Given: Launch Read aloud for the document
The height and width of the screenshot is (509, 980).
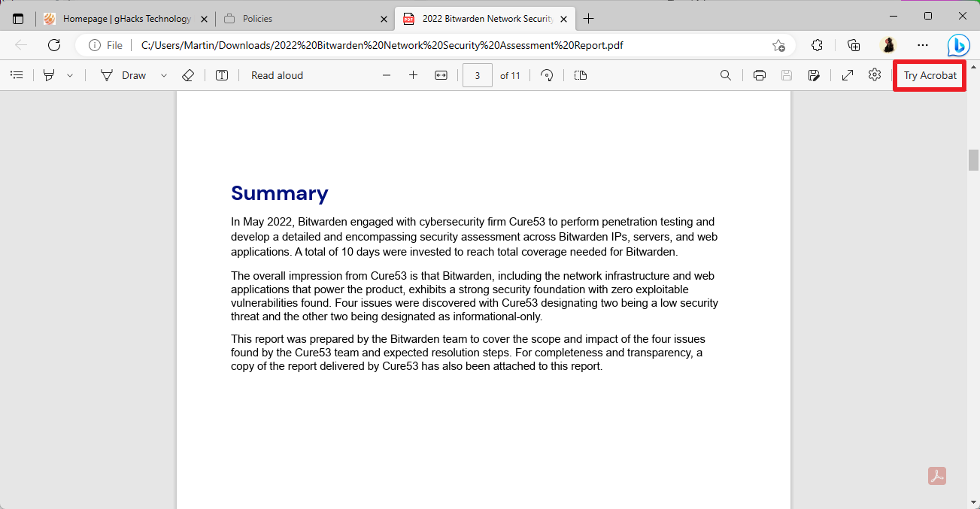Looking at the screenshot, I should [277, 74].
